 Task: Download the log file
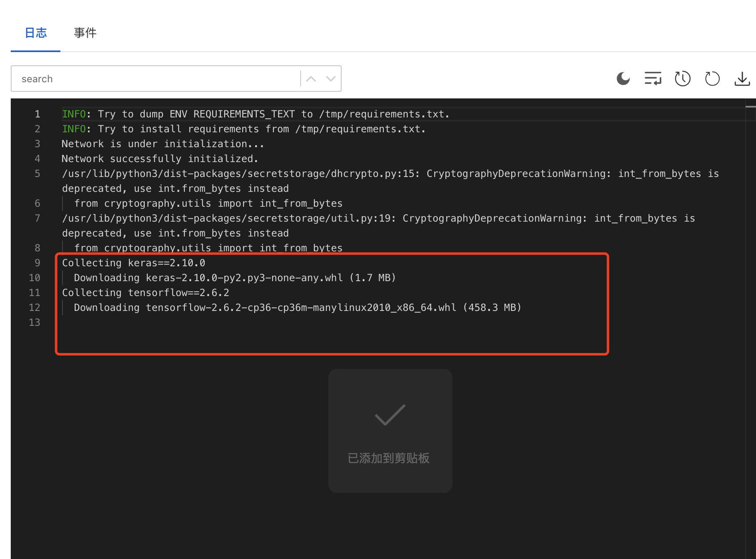[x=742, y=79]
